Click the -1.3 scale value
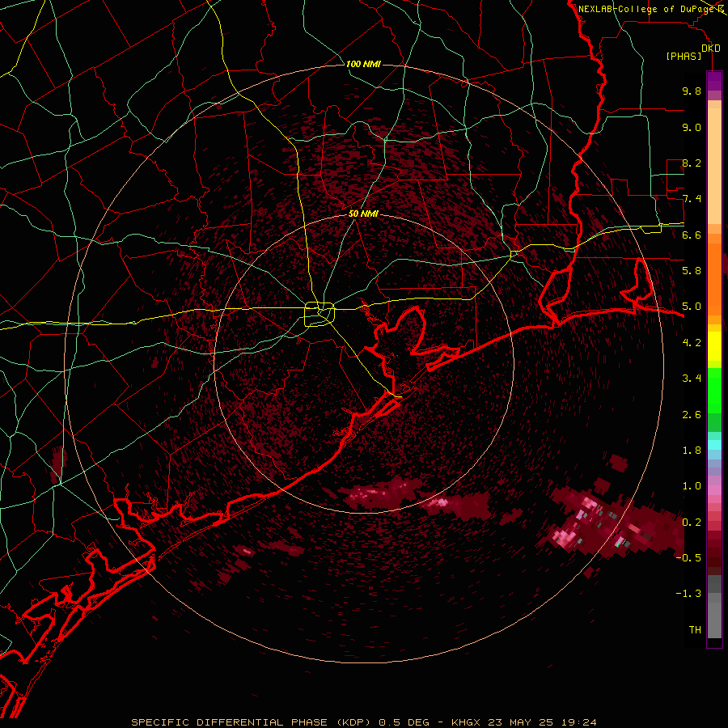This screenshot has width=728, height=728. tap(688, 594)
